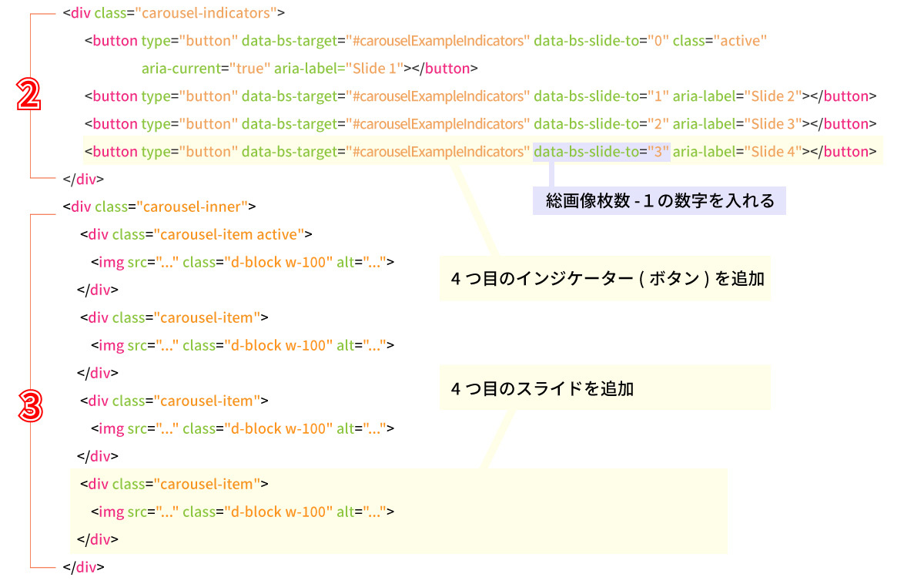This screenshot has width=924, height=584.
Task: Click the data-bs-slide-to="2" attribute
Action: tap(601, 124)
